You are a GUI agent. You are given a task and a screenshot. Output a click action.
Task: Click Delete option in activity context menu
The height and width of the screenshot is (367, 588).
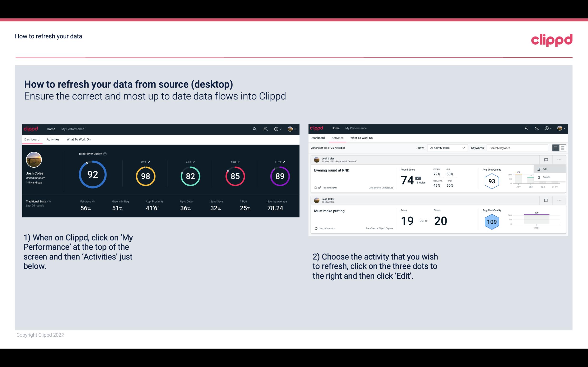[x=546, y=177]
